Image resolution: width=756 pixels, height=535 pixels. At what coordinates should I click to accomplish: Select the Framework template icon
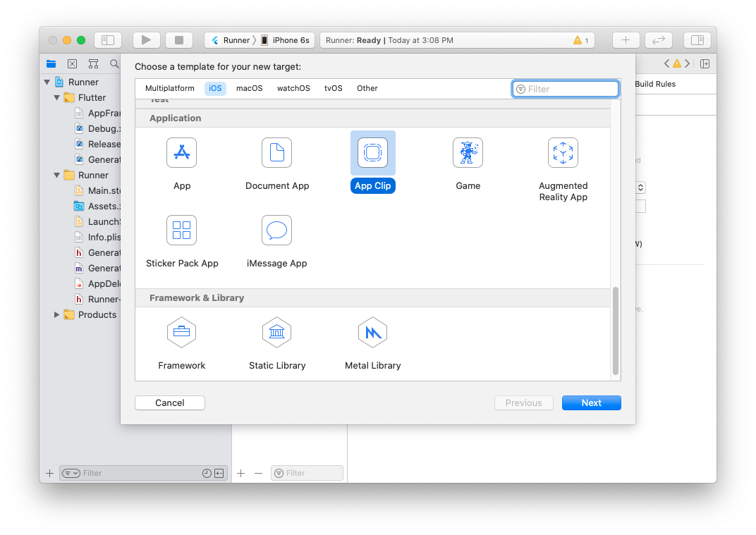[181, 333]
